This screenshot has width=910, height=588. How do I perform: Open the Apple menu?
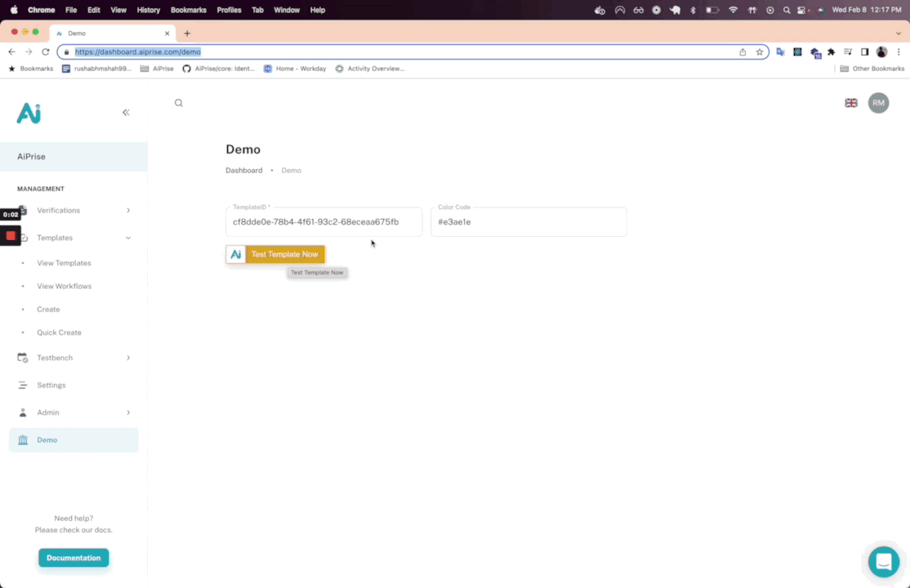tap(14, 10)
